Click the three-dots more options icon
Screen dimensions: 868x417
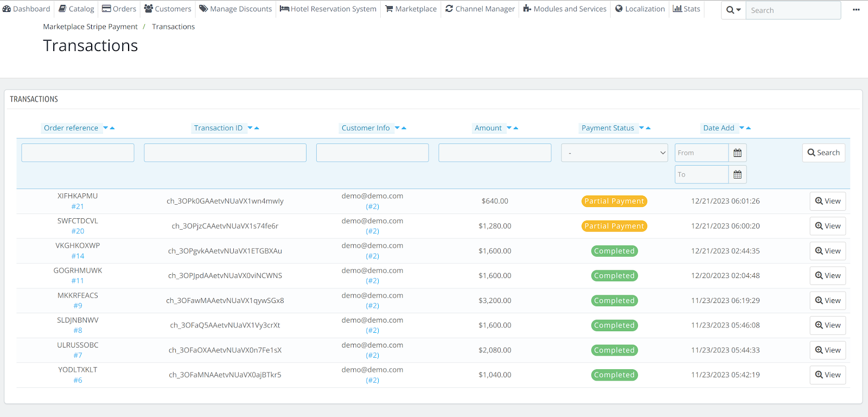pyautogui.click(x=856, y=10)
